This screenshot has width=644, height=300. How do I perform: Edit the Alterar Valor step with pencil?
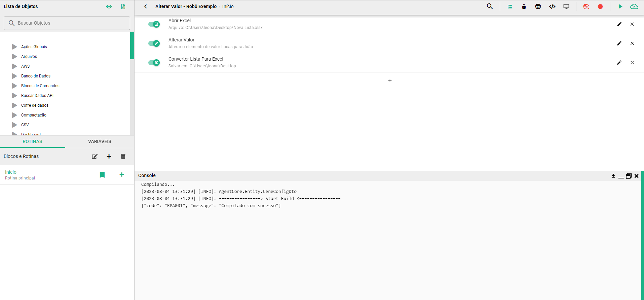pos(619,43)
